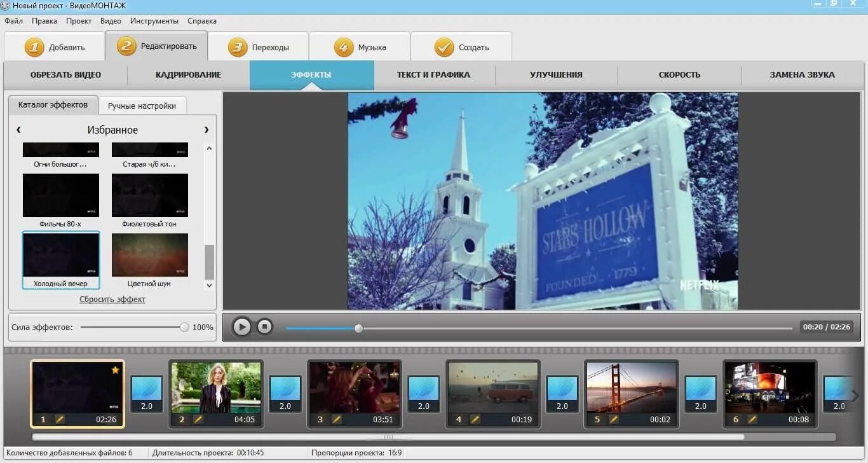Click the video playback position handle
Viewport: 868px width, 463px height.
click(358, 328)
